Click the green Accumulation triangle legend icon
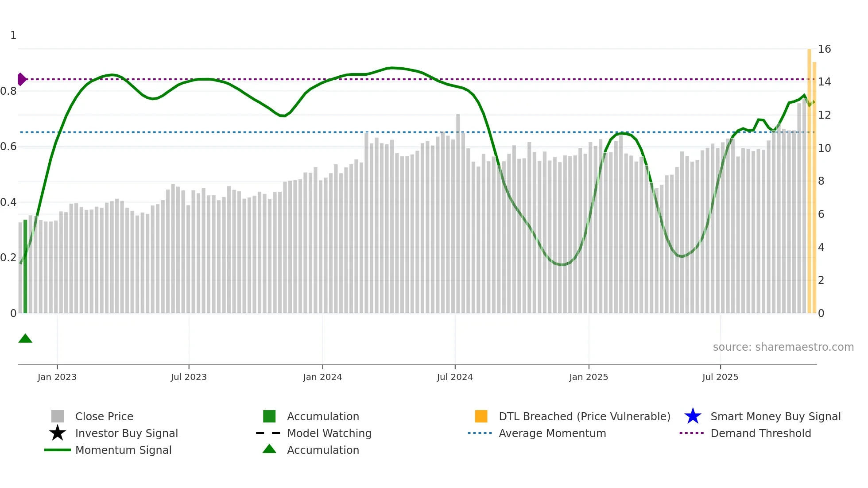Screen dimensions: 868x488 (x=269, y=449)
